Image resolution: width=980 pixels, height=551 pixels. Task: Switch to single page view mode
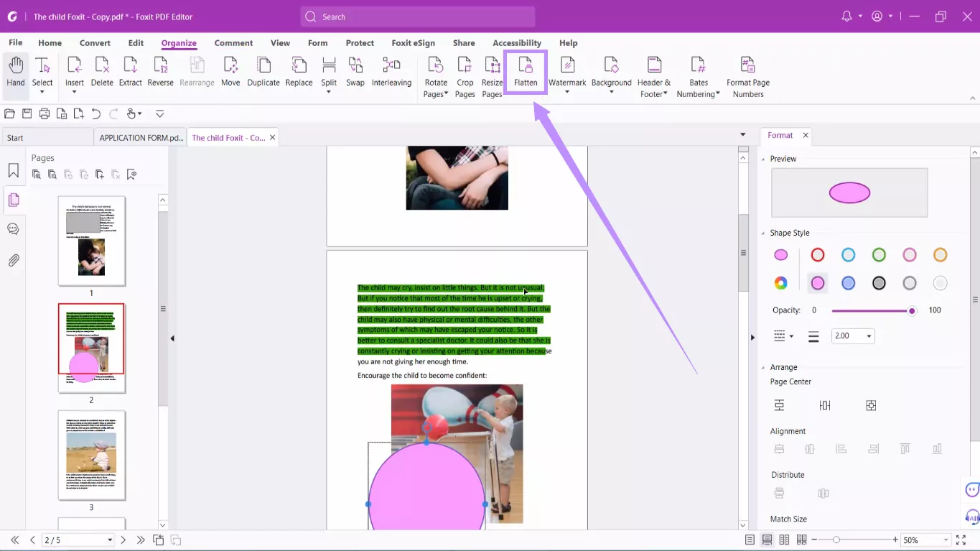pos(750,540)
